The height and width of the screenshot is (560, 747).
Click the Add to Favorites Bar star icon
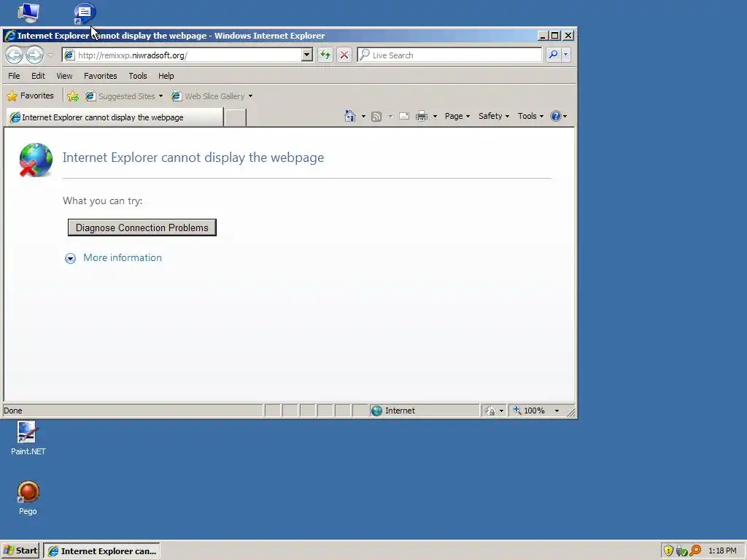pos(73,96)
